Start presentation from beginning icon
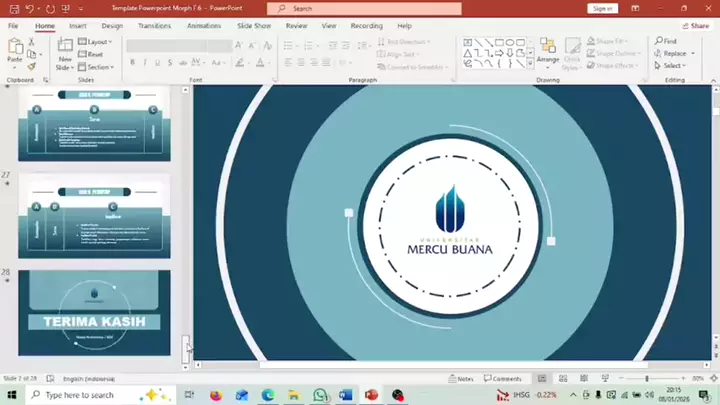This screenshot has width=720, height=405. [x=66, y=9]
